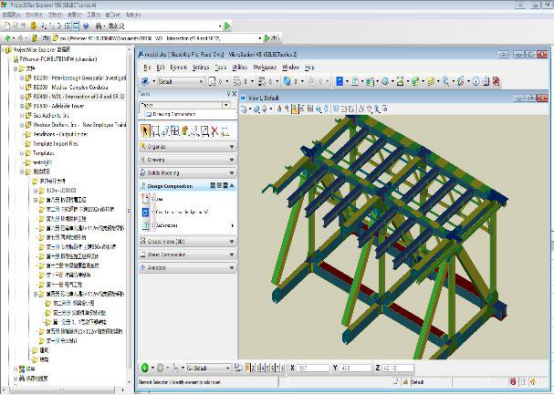Open Element Information (i) icon
Image resolution: width=554 pixels, height=395 pixels.
point(476,81)
